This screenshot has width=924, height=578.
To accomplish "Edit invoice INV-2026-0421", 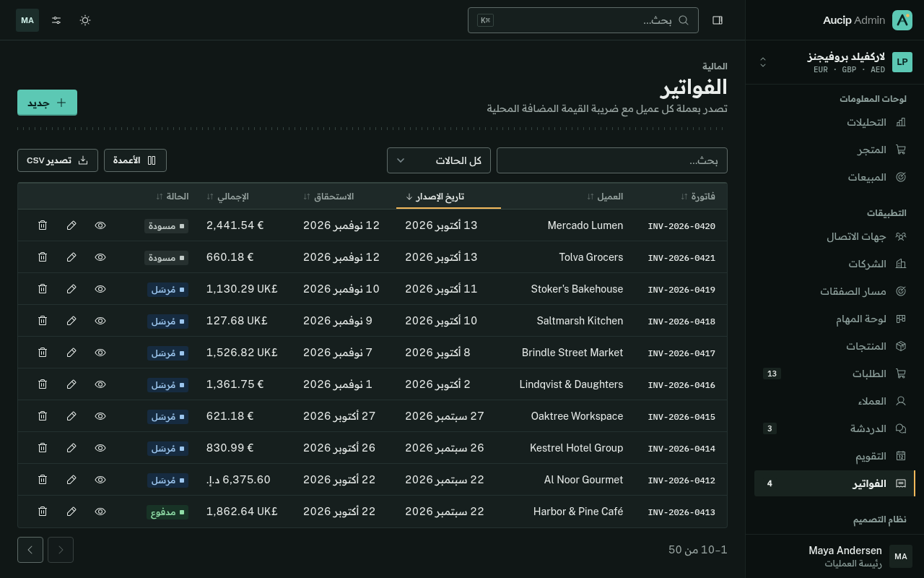I will 71,257.
